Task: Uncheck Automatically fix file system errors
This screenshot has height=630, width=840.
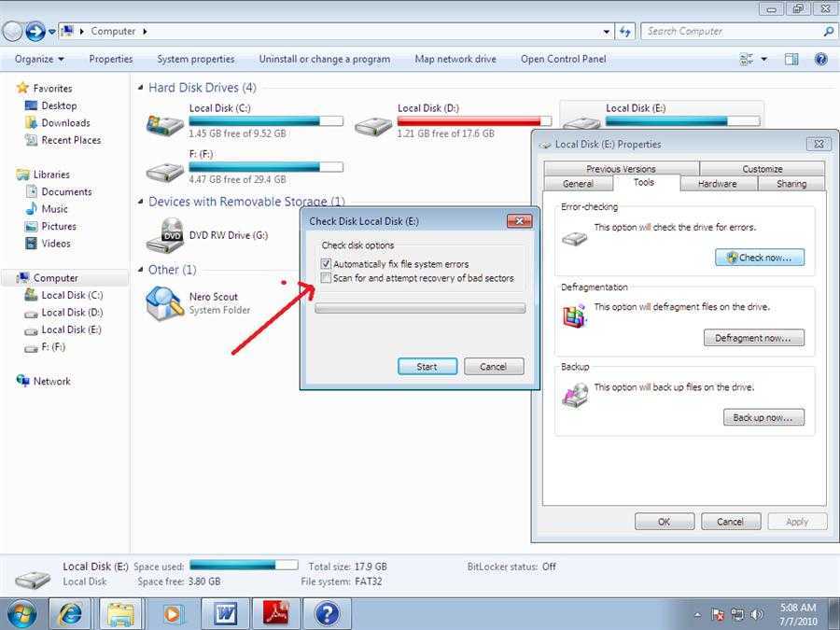Action: click(326, 264)
